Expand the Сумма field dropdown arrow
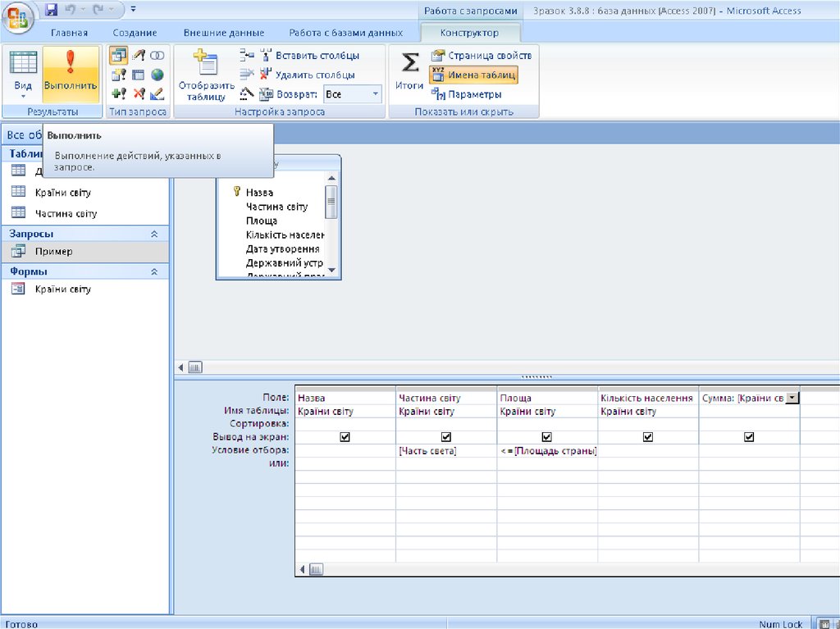This screenshot has height=629, width=840. [792, 398]
